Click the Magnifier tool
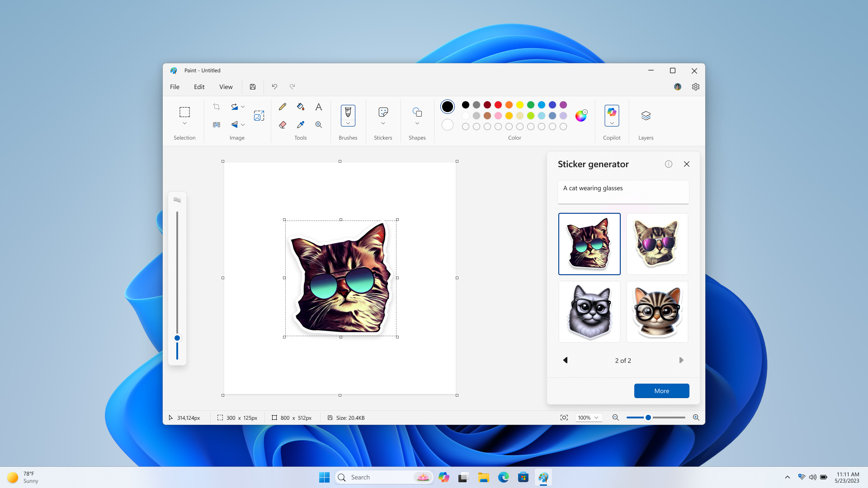The image size is (868, 488). click(x=319, y=125)
